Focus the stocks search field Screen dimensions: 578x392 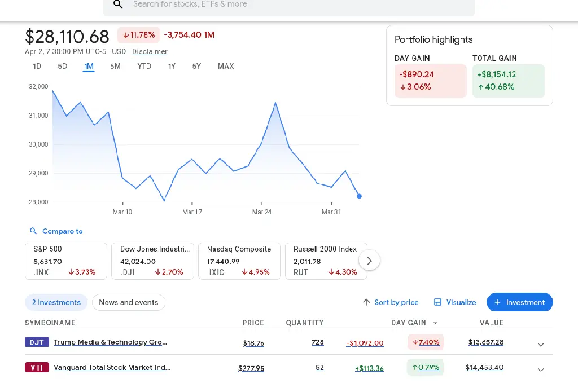click(289, 5)
